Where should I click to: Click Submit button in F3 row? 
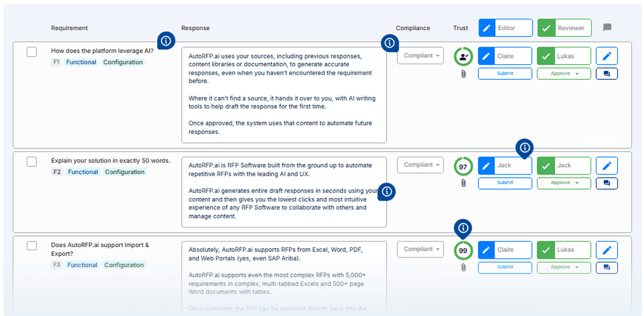pos(505,267)
